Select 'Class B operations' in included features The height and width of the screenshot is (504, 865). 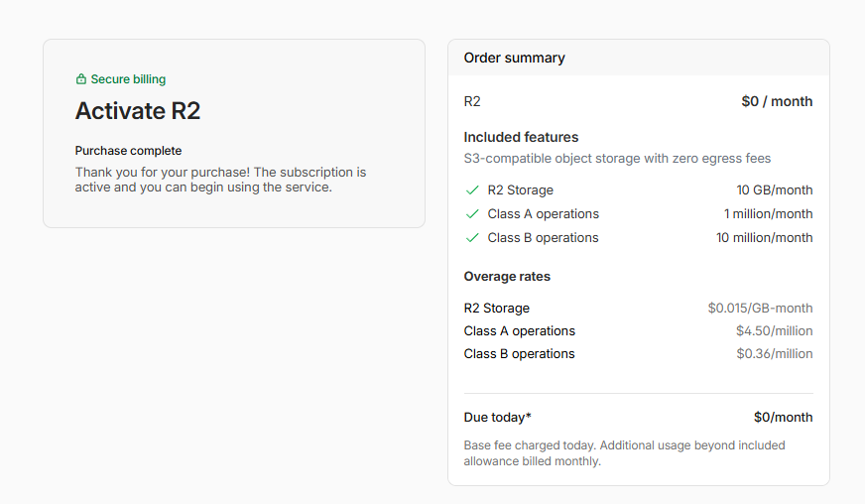543,237
